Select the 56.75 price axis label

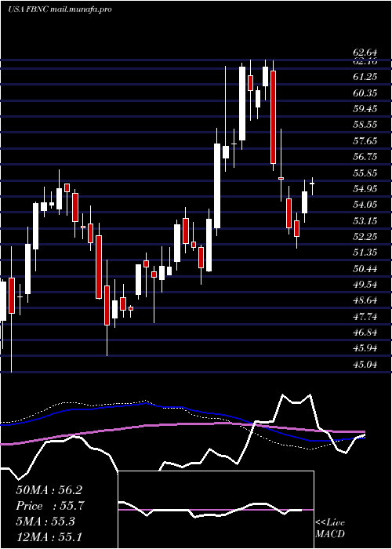[x=365, y=157]
